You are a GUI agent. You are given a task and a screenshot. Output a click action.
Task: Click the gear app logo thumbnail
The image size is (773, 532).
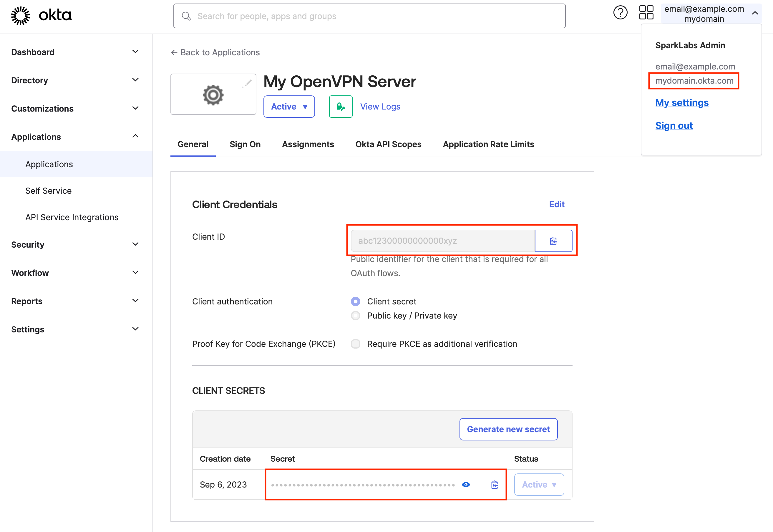213,95
